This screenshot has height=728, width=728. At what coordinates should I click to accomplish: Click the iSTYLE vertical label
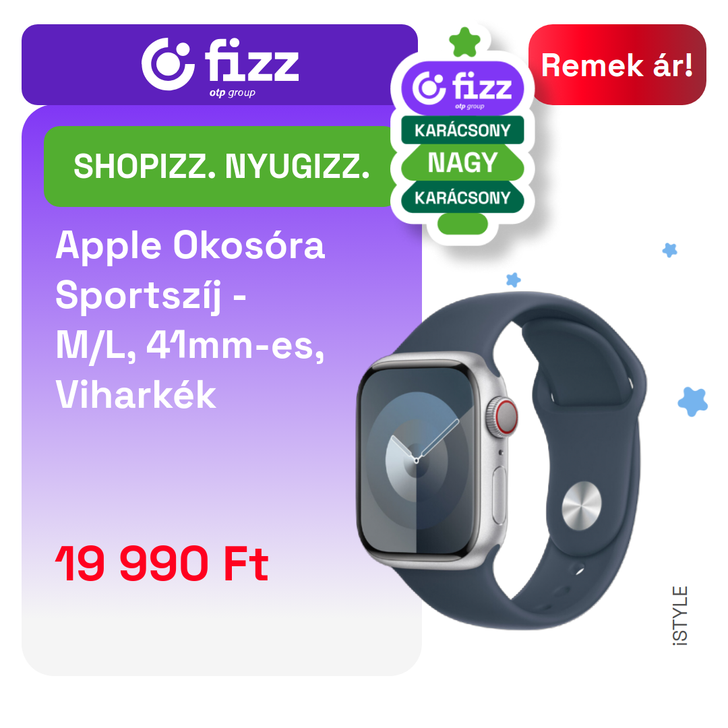click(679, 615)
